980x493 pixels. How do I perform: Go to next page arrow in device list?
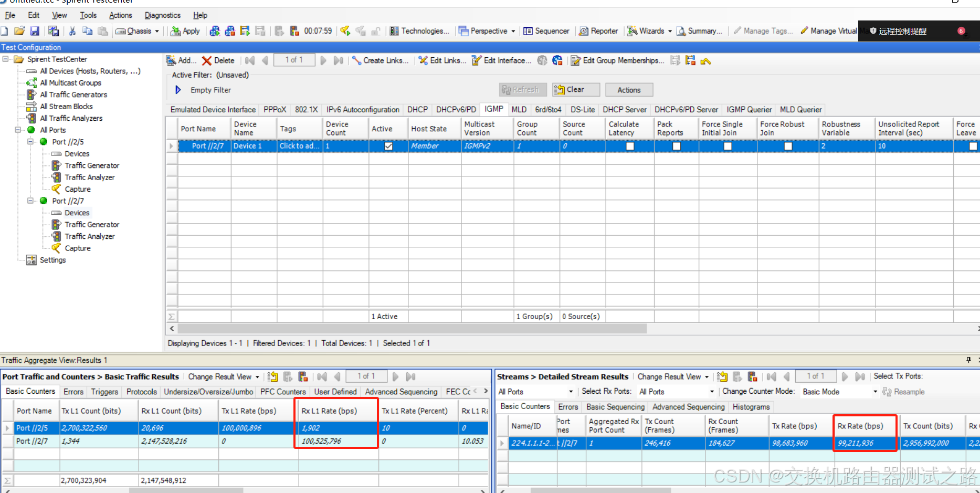pos(323,60)
